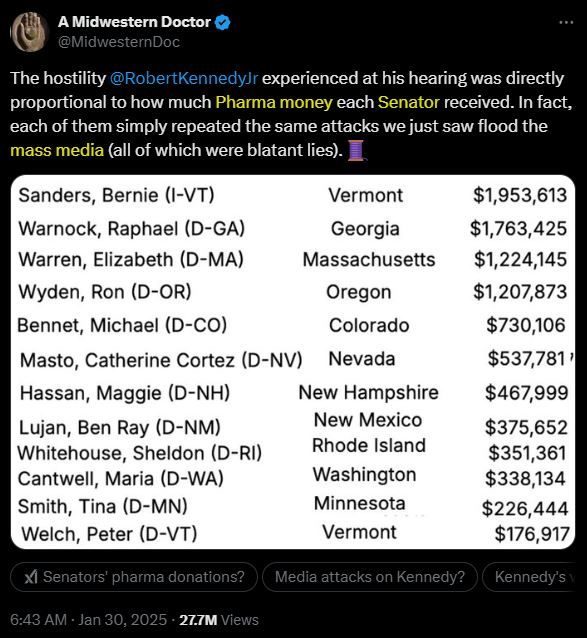
Task: Click the Sanders, Bernie (I-VT) row in image
Action: (293, 195)
